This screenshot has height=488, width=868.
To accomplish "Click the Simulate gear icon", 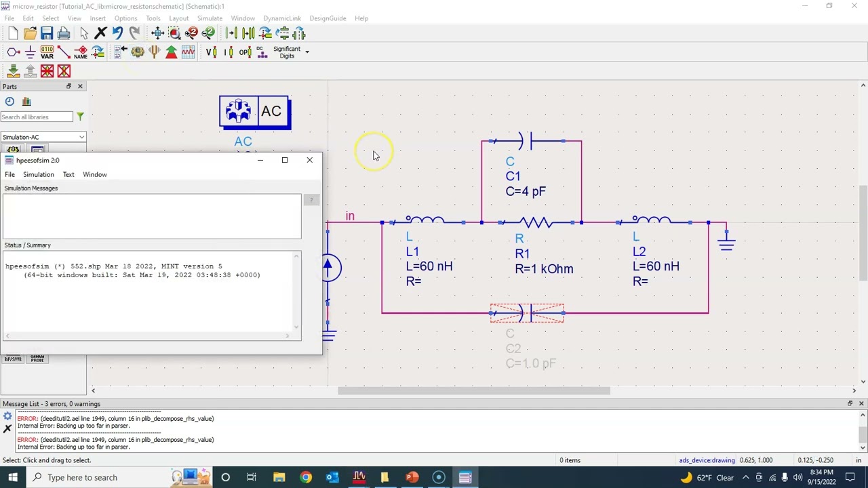I will tap(138, 52).
